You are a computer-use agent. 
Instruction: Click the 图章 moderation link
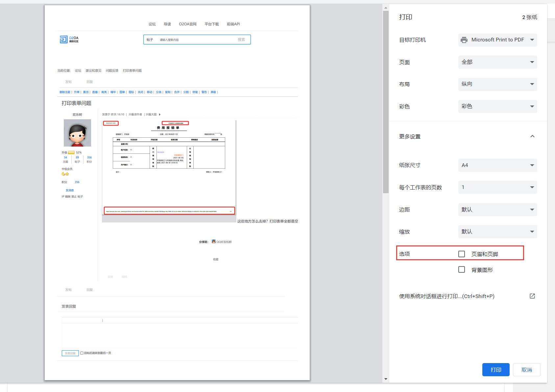pyautogui.click(x=122, y=92)
